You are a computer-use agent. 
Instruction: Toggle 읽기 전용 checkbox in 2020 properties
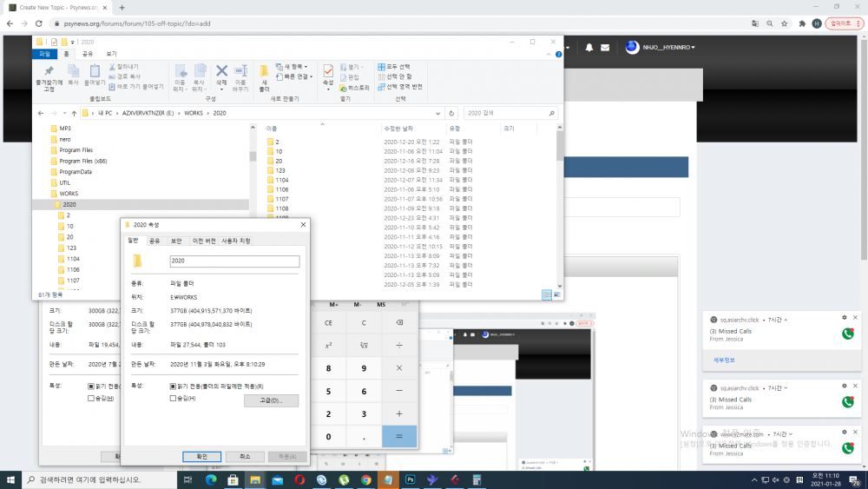[x=173, y=386]
